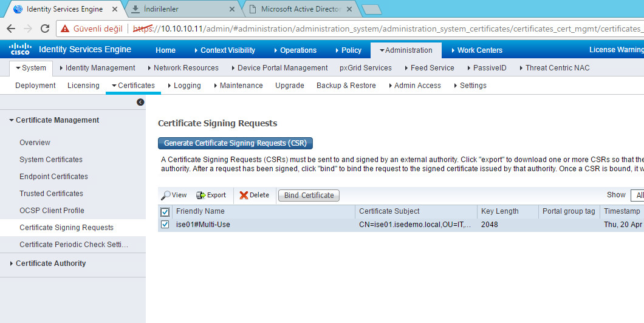Open Endpoint Certificates in sidebar
644x323 pixels.
(x=54, y=177)
